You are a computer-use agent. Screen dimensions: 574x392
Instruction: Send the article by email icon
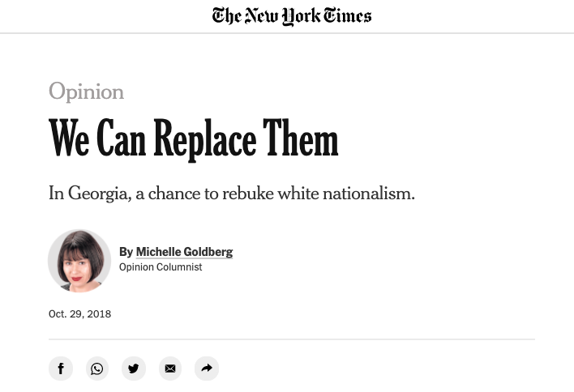[170, 369]
